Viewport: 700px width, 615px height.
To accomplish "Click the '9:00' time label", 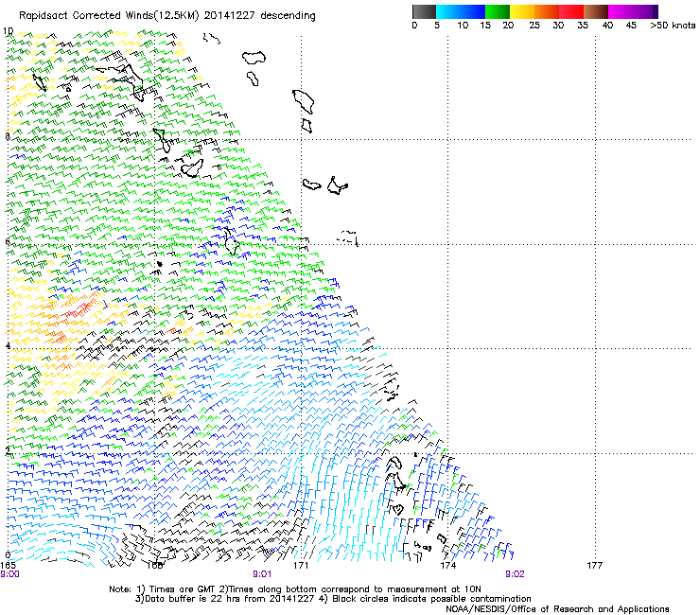I will (x=9, y=574).
